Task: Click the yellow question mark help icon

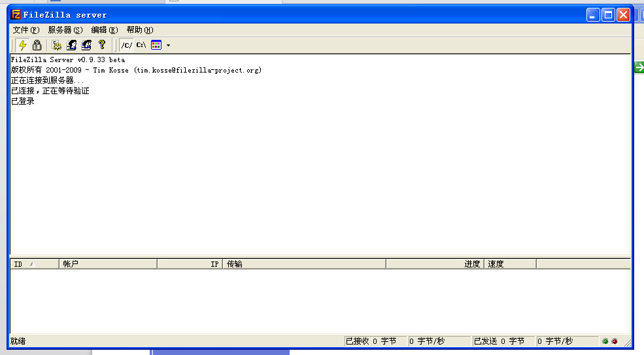Action: (x=101, y=45)
